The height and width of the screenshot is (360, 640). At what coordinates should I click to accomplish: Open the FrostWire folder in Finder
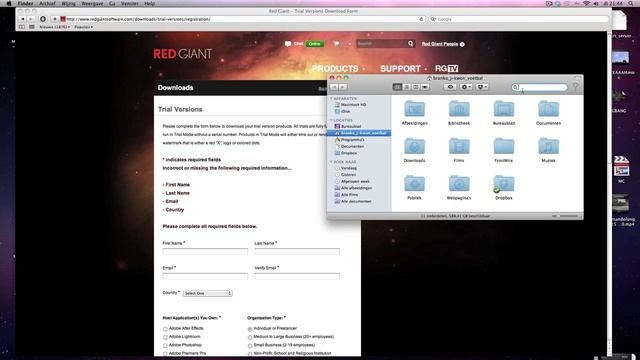tap(504, 146)
